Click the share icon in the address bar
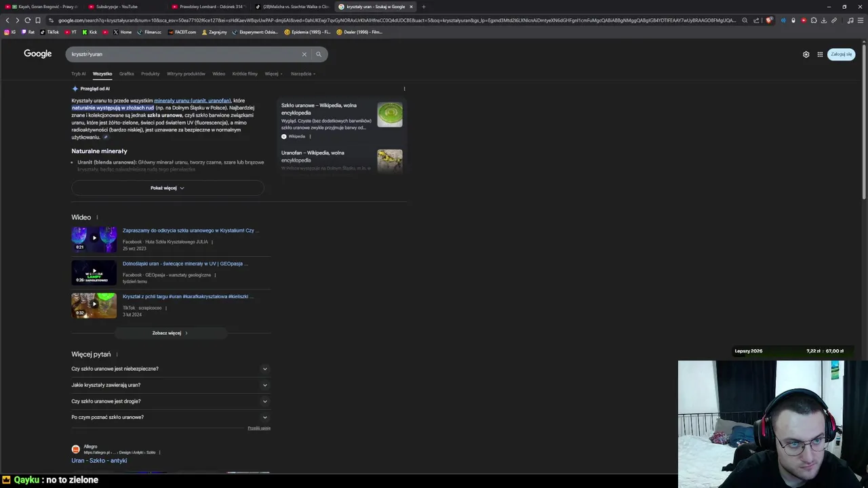This screenshot has height=488, width=868. pyautogui.click(x=757, y=20)
